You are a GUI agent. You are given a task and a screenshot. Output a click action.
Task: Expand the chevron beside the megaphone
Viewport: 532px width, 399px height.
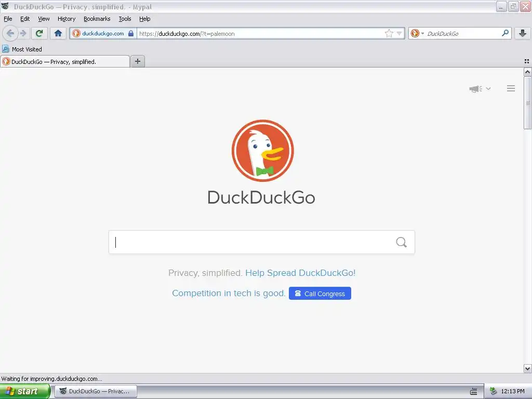[488, 88]
